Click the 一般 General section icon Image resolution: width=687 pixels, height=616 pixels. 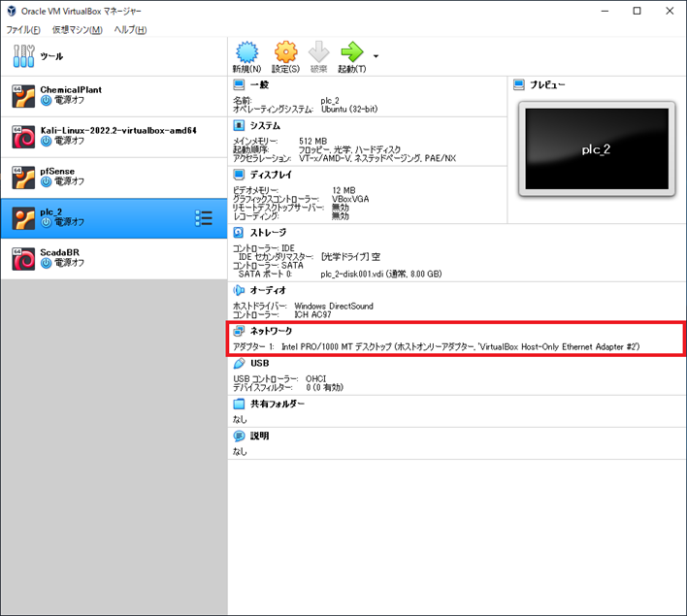(239, 84)
